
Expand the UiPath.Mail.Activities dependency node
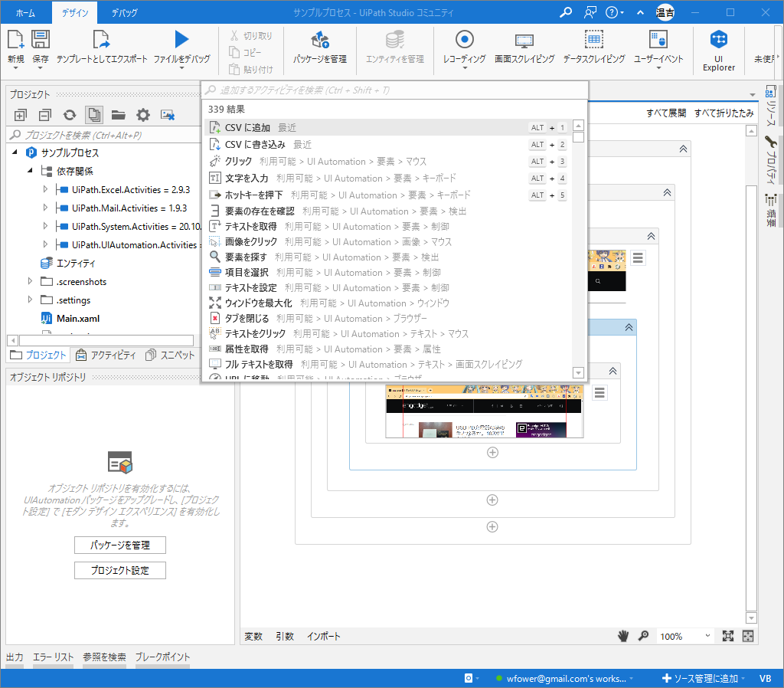(44, 208)
